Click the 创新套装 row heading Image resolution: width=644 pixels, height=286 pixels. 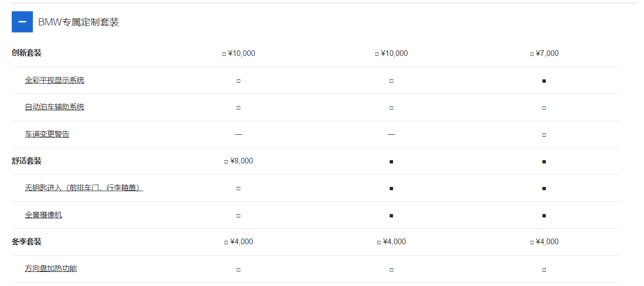click(x=27, y=53)
